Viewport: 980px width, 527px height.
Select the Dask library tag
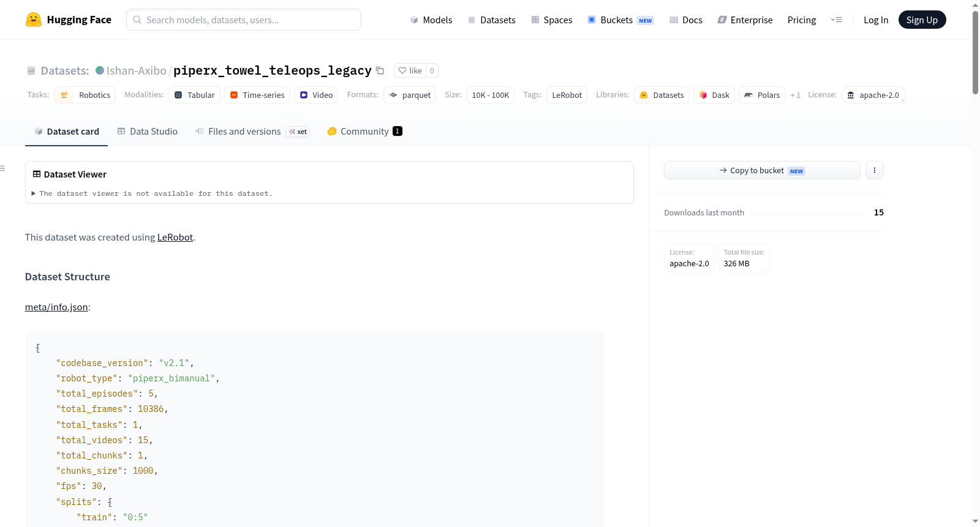(x=714, y=95)
